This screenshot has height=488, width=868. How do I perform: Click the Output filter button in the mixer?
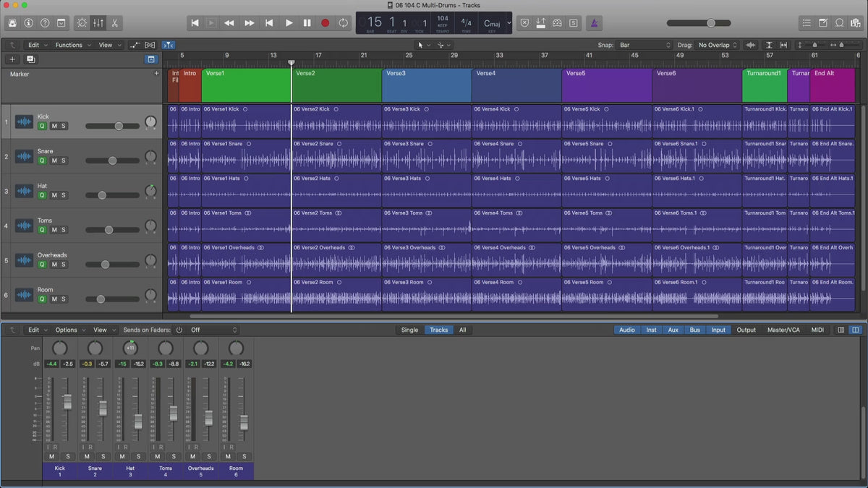coord(746,330)
